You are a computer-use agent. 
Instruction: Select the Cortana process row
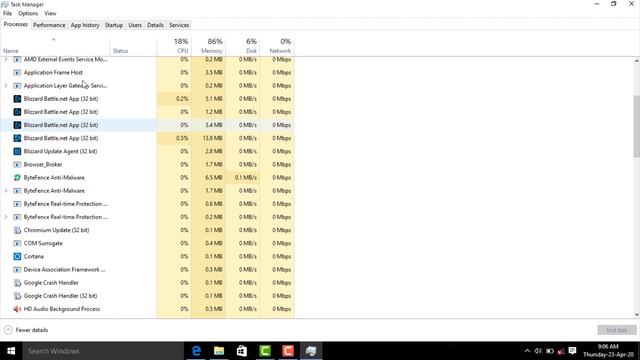pos(147,256)
